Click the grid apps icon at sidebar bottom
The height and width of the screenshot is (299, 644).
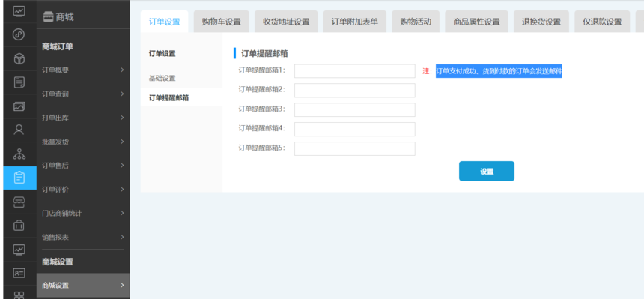click(19, 295)
